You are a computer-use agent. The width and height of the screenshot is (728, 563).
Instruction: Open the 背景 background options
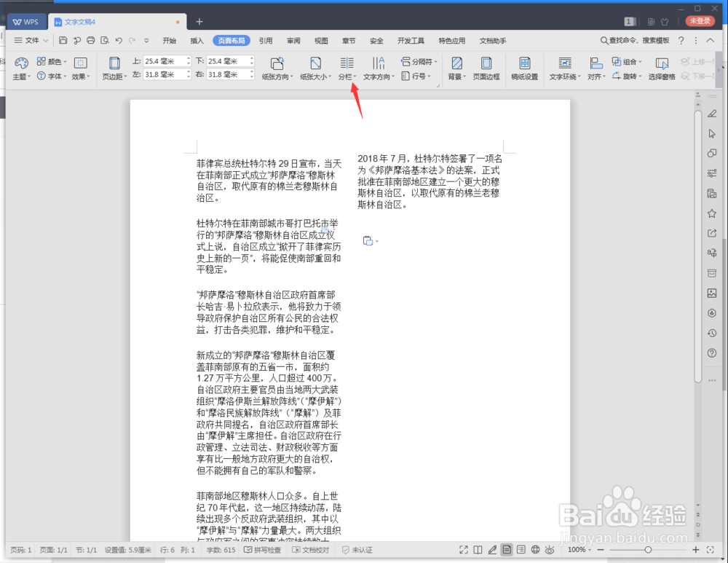[457, 68]
